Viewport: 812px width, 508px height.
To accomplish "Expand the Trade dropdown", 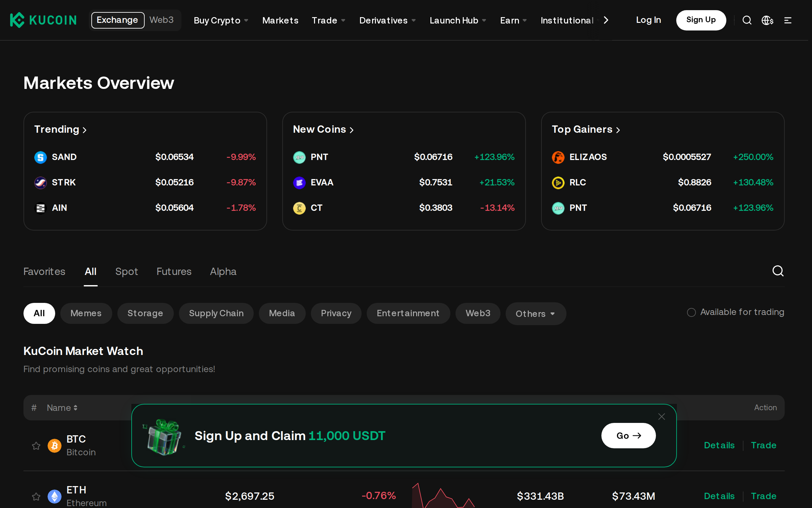I will tap(329, 21).
